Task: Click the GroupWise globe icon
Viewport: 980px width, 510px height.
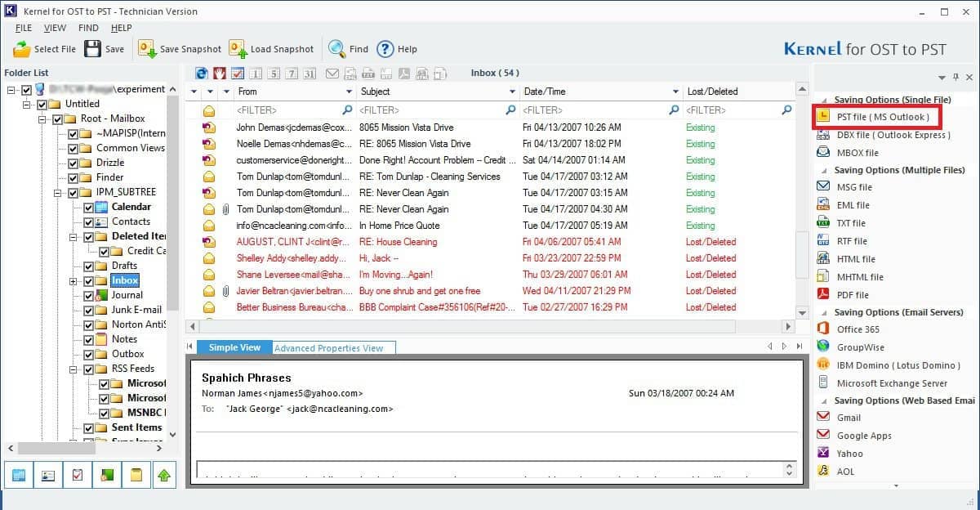Action: point(823,347)
